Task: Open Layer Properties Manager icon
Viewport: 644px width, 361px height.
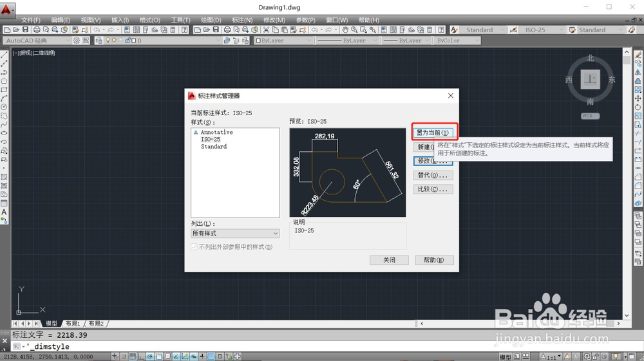Action: 99,40
